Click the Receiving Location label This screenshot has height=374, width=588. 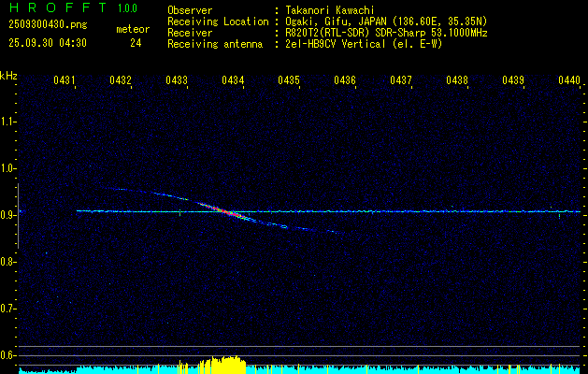coord(218,22)
